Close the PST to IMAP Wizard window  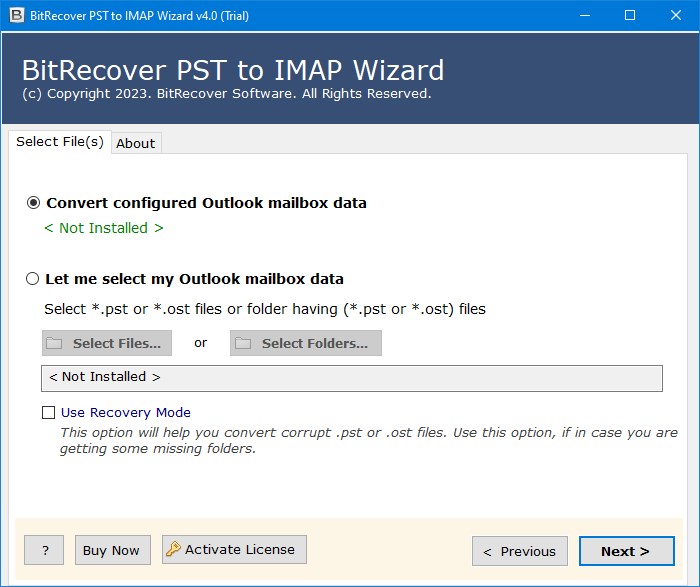click(676, 15)
